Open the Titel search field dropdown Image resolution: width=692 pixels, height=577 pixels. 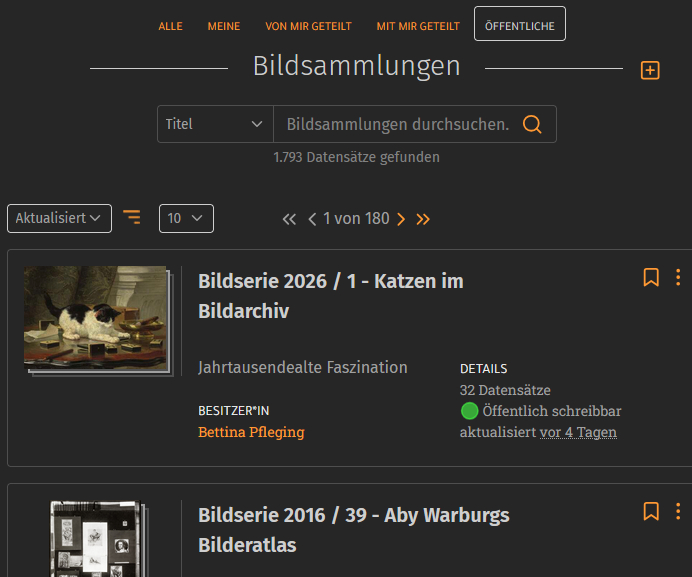(x=214, y=124)
